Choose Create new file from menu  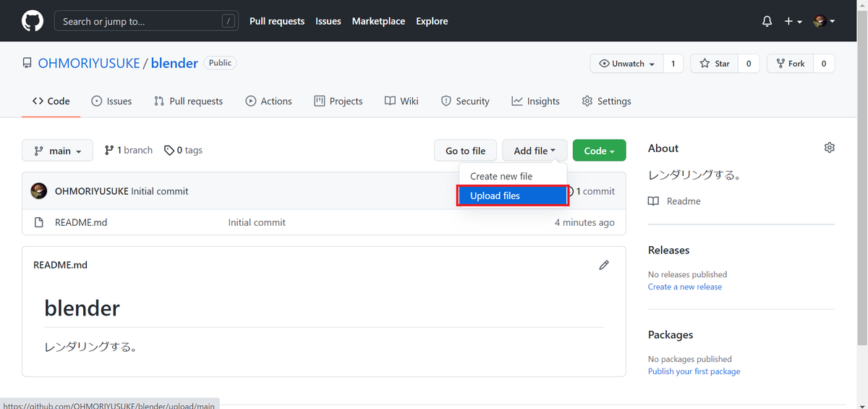[513, 176]
